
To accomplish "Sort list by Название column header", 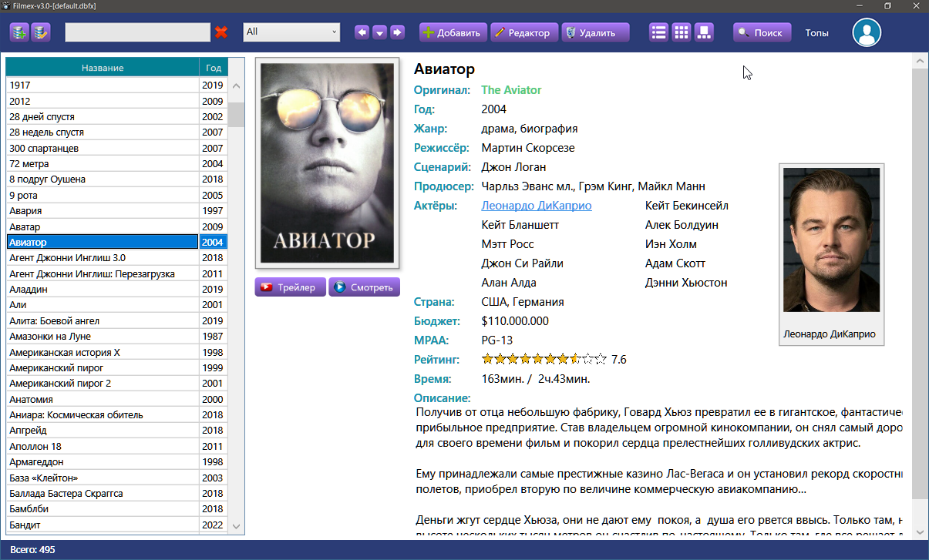I will [x=103, y=68].
